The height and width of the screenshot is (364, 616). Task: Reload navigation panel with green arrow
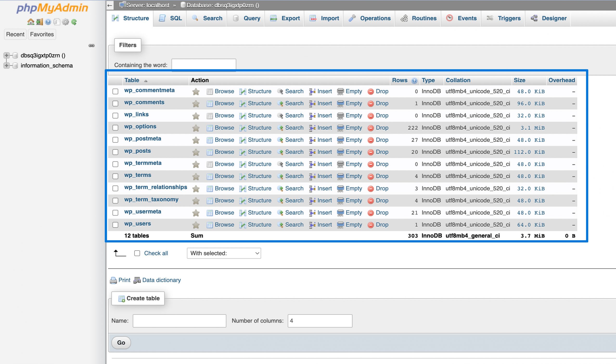pyautogui.click(x=74, y=22)
